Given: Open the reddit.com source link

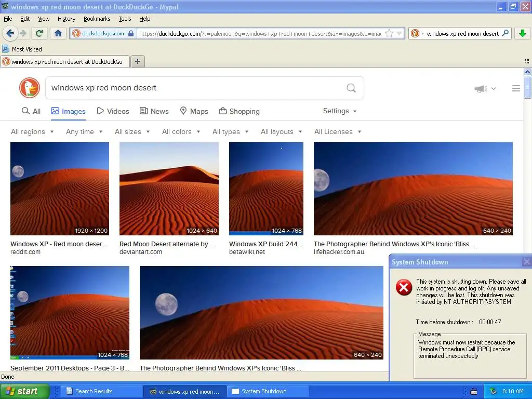Looking at the screenshot, I should coord(25,252).
